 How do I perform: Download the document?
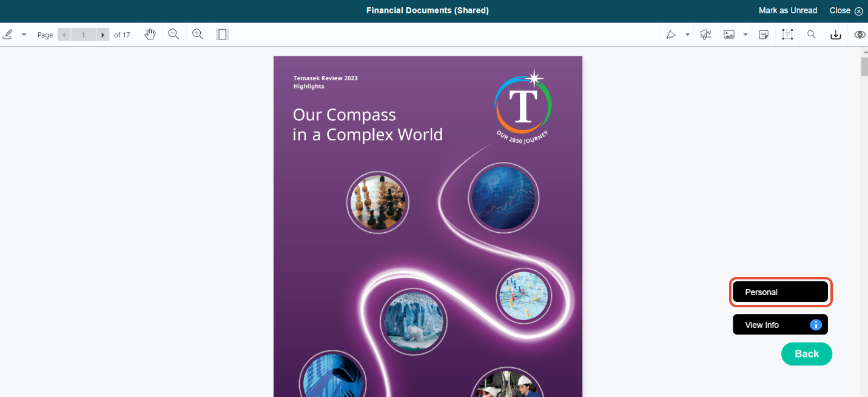pyautogui.click(x=836, y=35)
